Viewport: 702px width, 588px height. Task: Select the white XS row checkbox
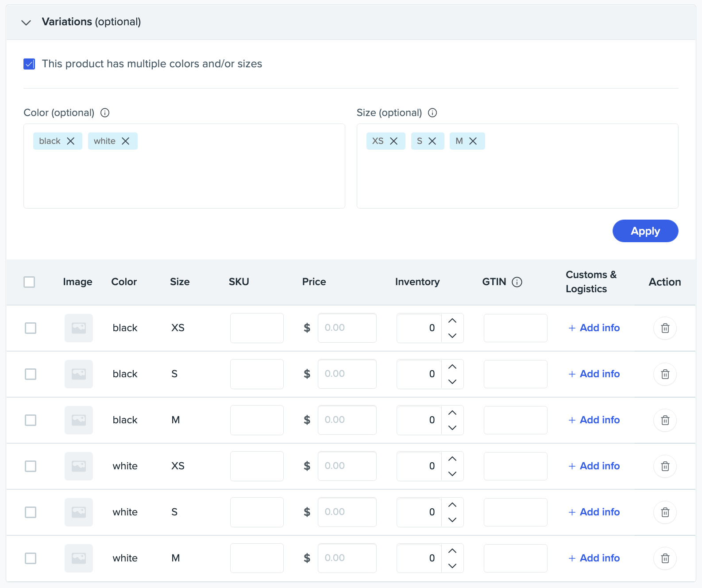31,466
